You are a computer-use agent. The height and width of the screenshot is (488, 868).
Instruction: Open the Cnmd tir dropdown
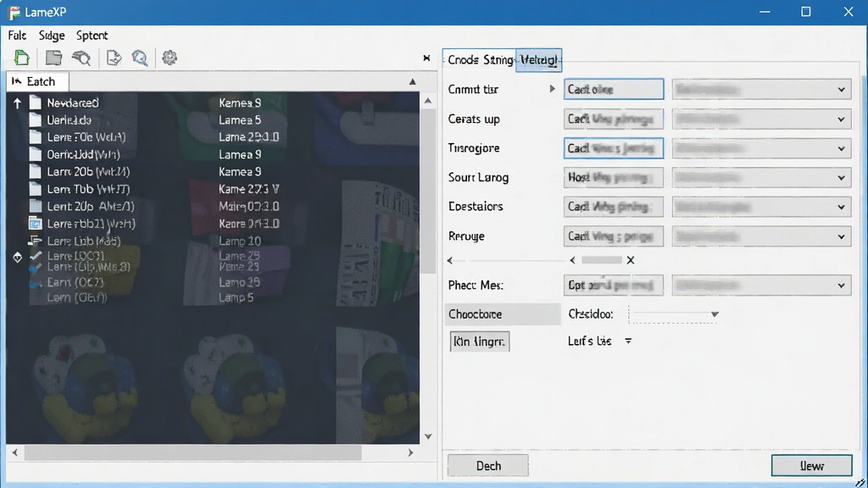[x=762, y=89]
